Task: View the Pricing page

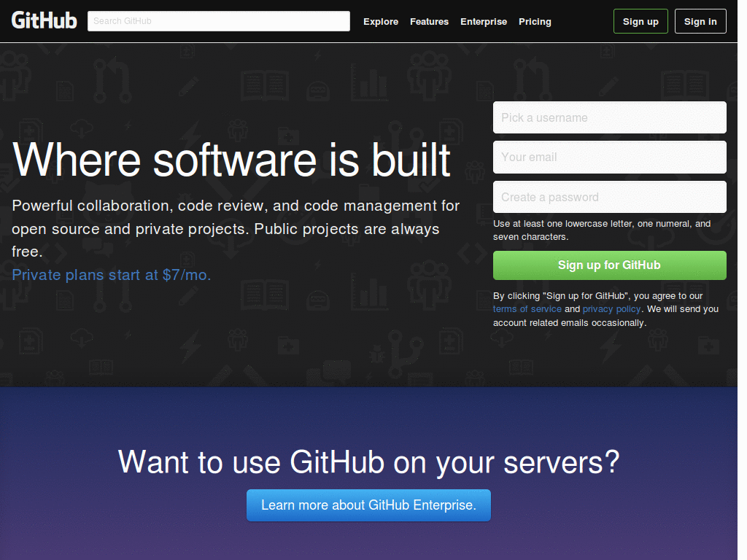Action: click(x=535, y=21)
